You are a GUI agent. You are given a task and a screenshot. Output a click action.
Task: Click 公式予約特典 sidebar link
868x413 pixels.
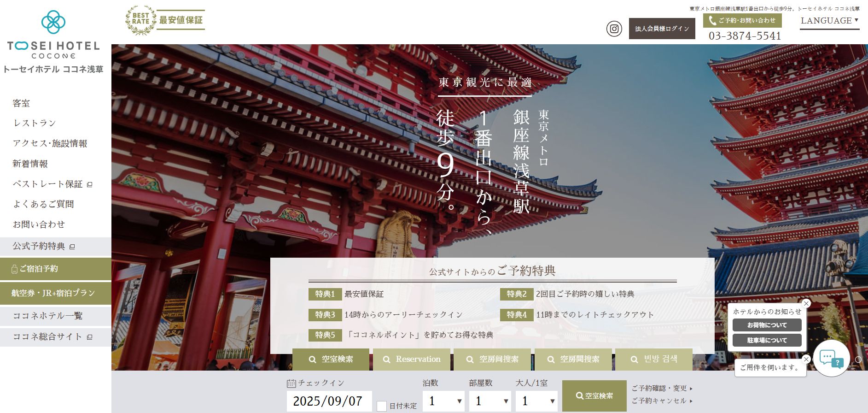click(56, 247)
